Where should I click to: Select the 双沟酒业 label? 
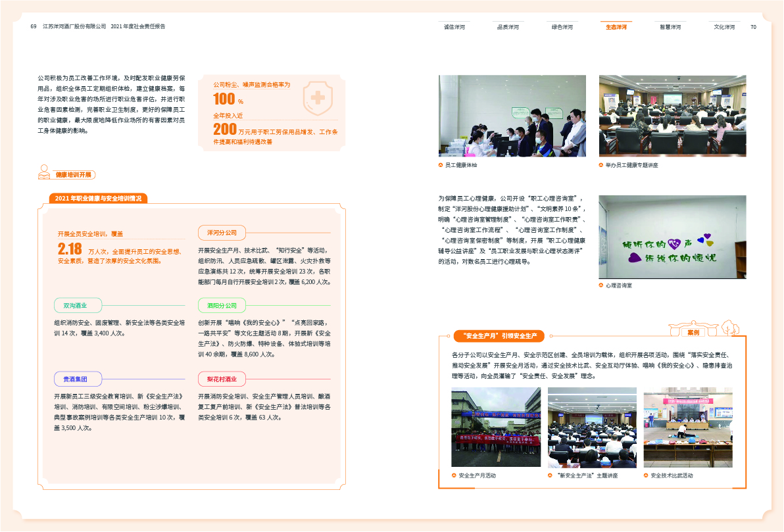74,305
